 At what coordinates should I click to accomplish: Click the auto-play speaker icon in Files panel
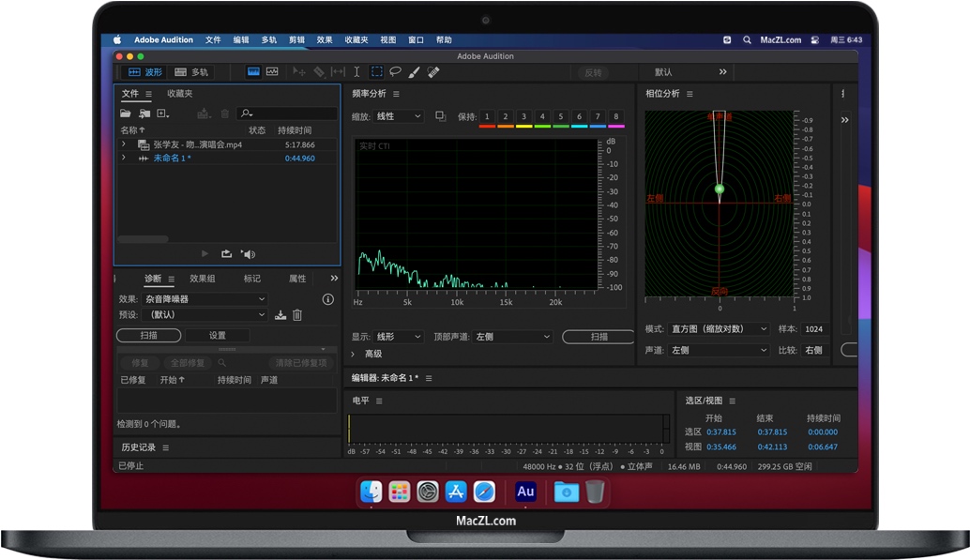248,253
